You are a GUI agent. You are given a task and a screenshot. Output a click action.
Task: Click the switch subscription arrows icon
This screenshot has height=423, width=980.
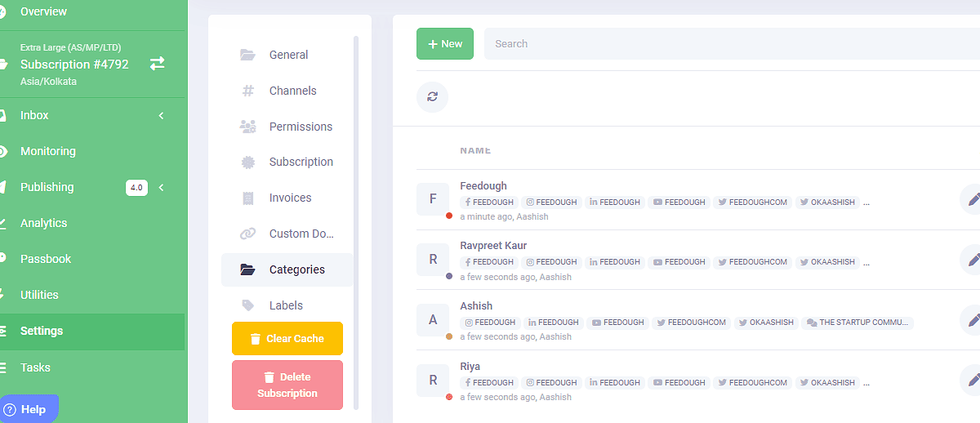coord(157,64)
